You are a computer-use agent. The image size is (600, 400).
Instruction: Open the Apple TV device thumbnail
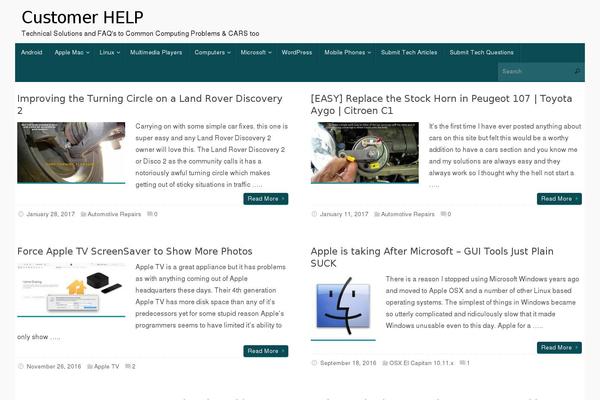71,289
